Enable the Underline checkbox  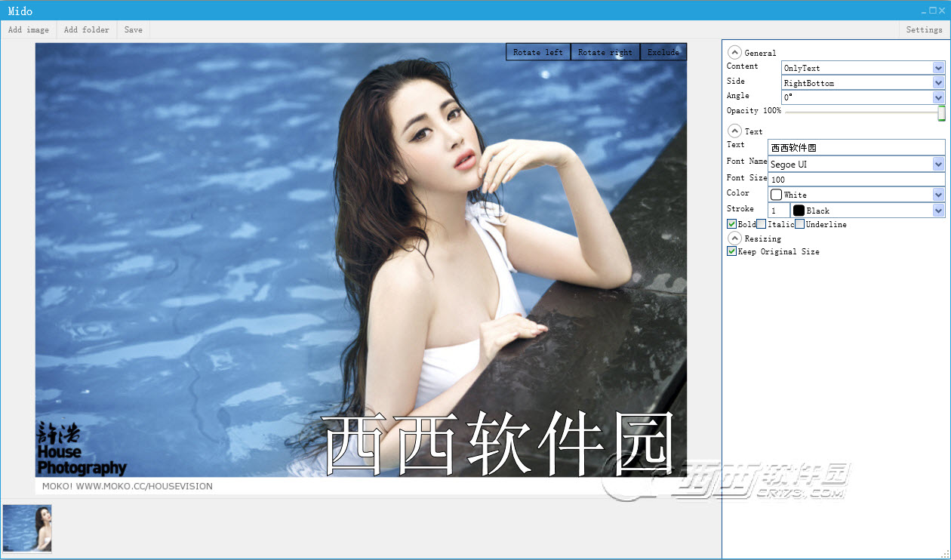click(799, 224)
